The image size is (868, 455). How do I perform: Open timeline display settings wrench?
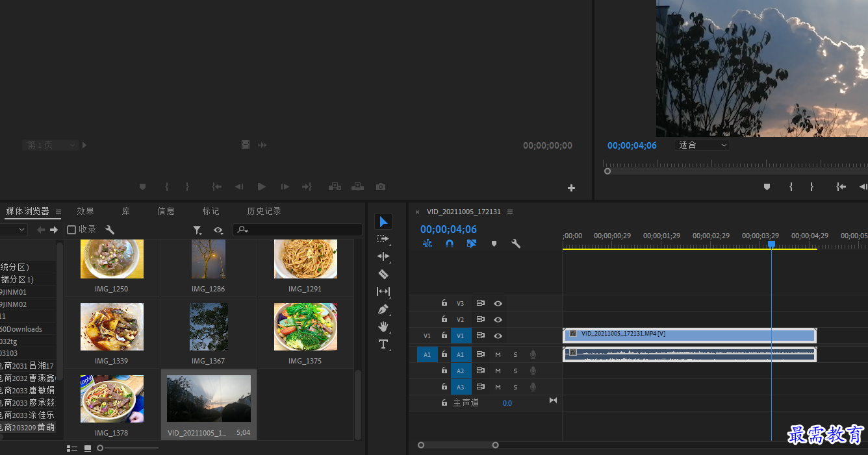(x=516, y=243)
